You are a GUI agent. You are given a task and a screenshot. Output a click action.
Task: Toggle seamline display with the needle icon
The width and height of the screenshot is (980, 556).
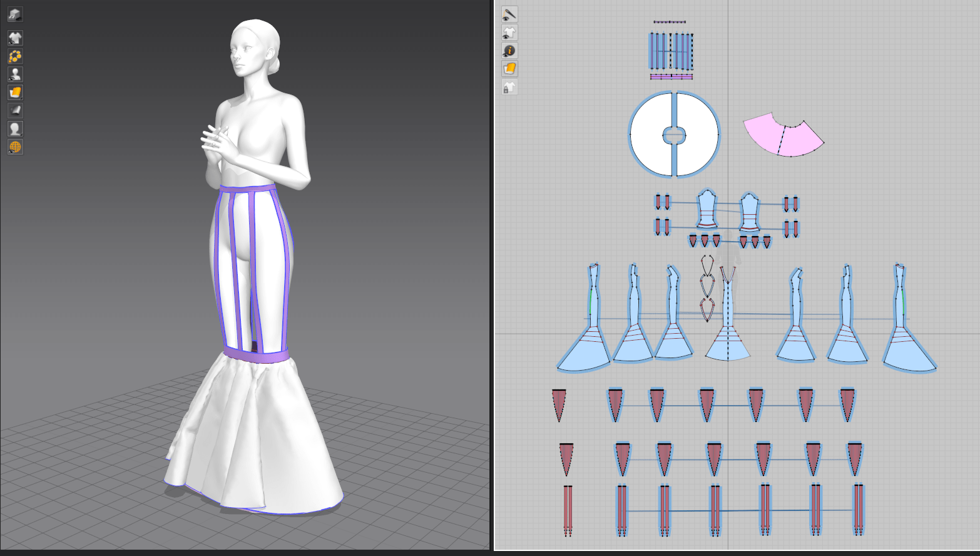click(509, 14)
